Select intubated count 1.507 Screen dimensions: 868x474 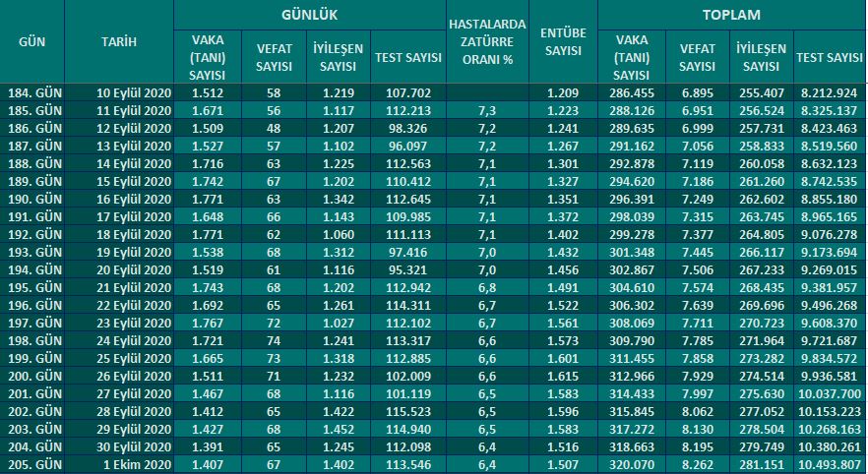[563, 464]
